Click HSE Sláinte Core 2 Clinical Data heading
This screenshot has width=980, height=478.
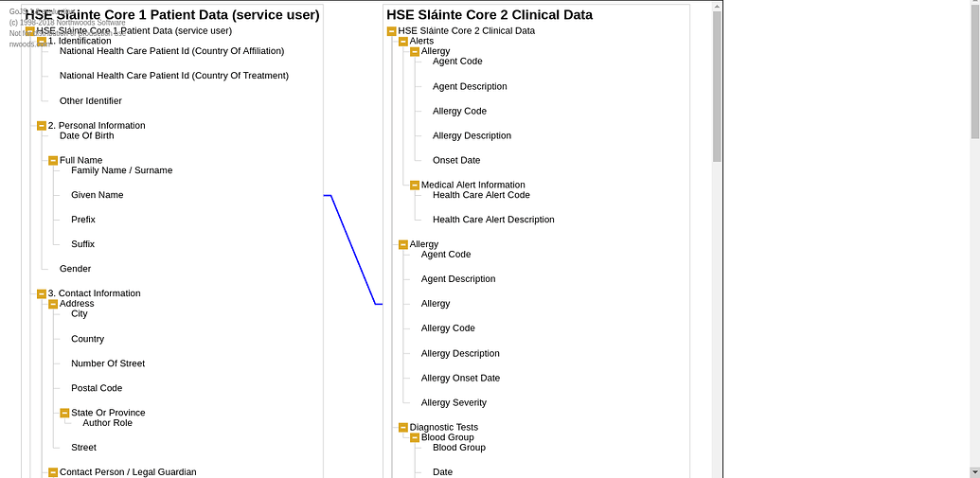point(490,14)
